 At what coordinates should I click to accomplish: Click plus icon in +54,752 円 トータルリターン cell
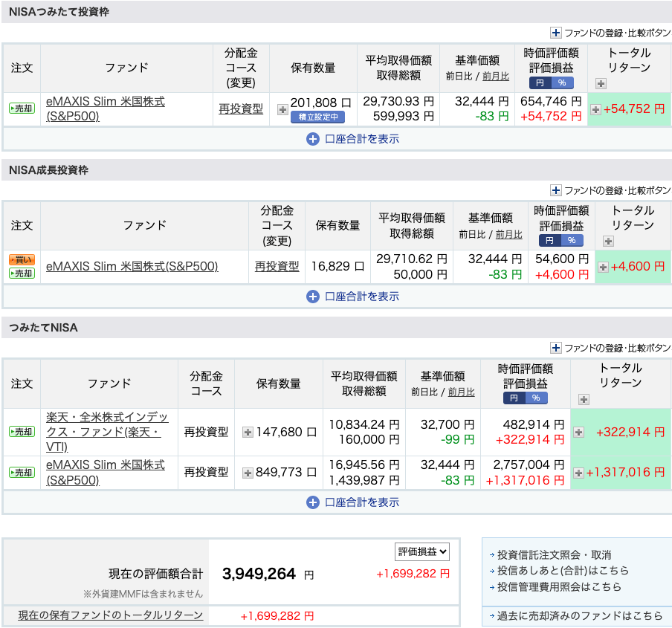click(595, 110)
